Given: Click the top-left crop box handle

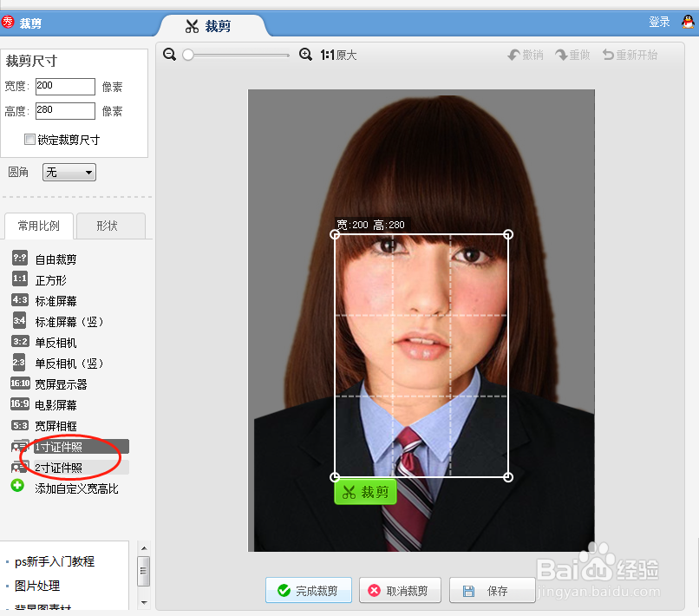Looking at the screenshot, I should (x=335, y=234).
